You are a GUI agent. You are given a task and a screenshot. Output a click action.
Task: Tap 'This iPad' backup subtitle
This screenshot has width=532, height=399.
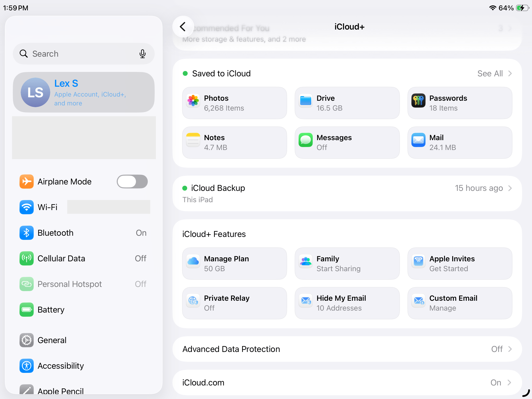198,199
